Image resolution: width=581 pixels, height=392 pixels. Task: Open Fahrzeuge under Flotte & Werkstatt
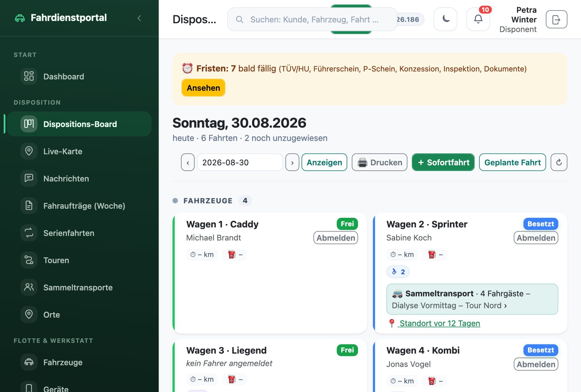tap(79, 362)
